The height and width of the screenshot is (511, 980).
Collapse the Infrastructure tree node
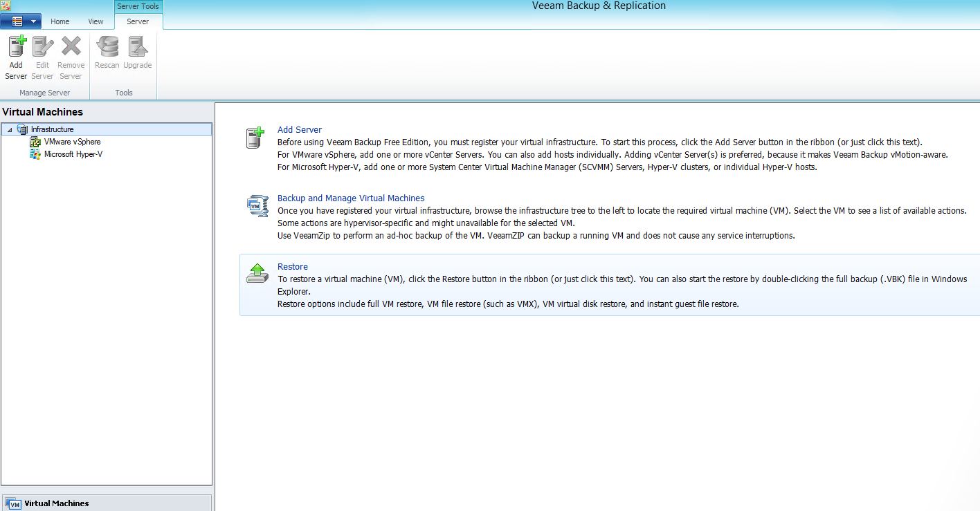tap(10, 129)
